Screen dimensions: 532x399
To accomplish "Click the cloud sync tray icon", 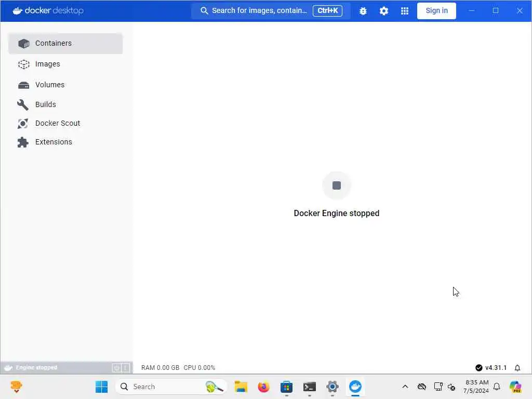I will (x=422, y=387).
